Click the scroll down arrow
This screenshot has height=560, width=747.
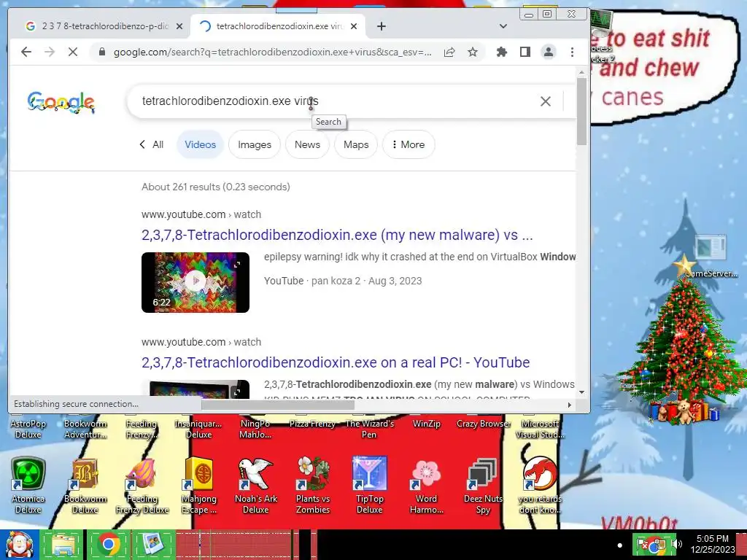[581, 392]
